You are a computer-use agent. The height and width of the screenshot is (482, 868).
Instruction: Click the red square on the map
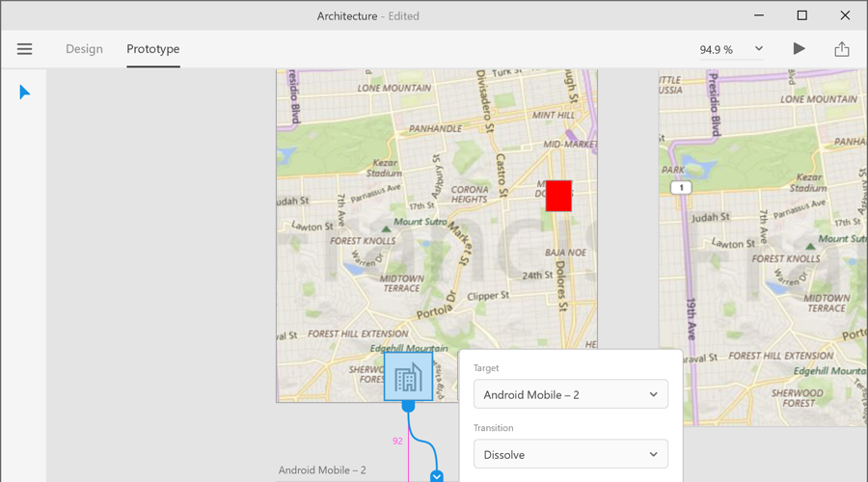coord(558,196)
